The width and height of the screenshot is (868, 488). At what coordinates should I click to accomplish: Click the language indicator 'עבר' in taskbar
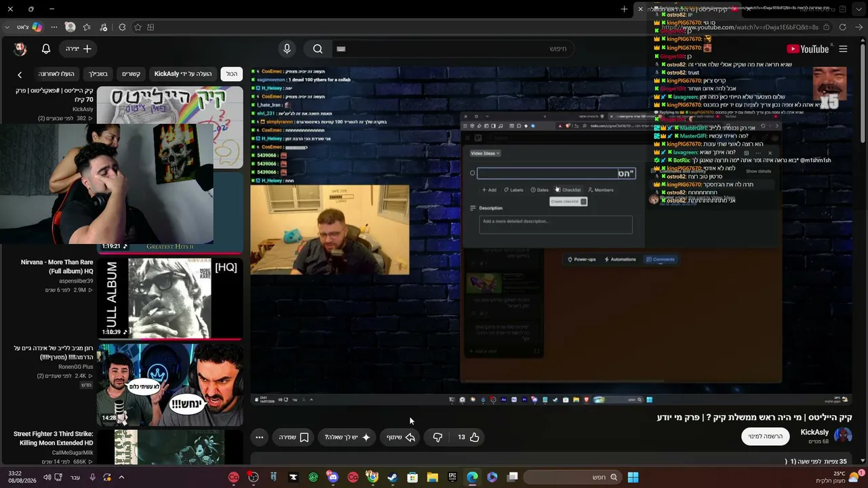tap(75, 477)
